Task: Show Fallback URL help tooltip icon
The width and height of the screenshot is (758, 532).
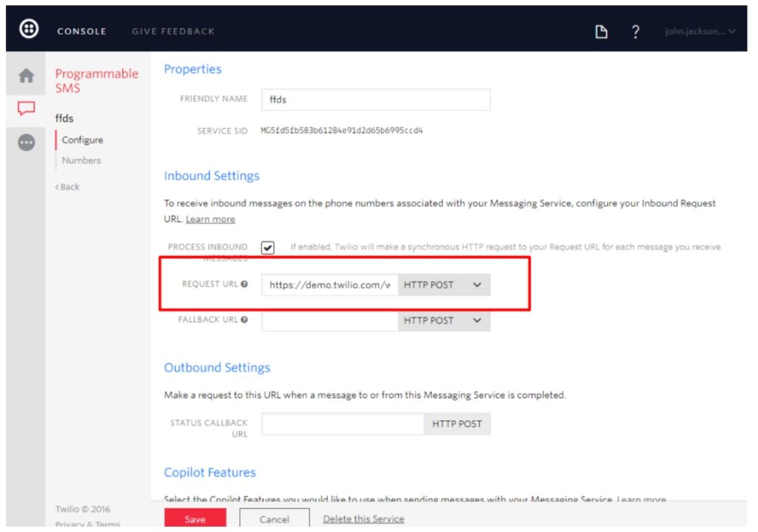Action: (x=244, y=320)
